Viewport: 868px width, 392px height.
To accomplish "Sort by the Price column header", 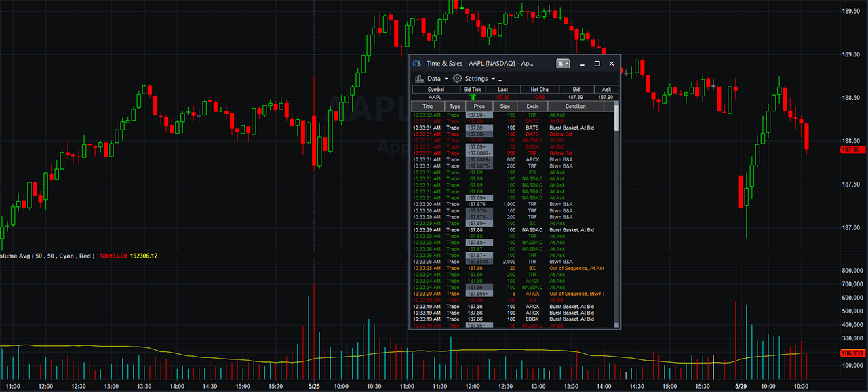I will pyautogui.click(x=479, y=106).
